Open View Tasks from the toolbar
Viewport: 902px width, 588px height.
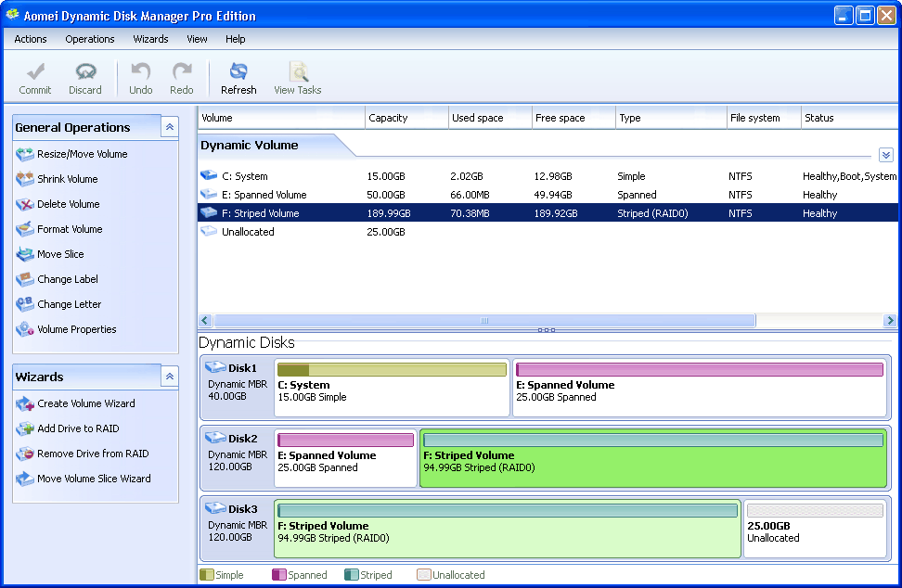(x=297, y=72)
